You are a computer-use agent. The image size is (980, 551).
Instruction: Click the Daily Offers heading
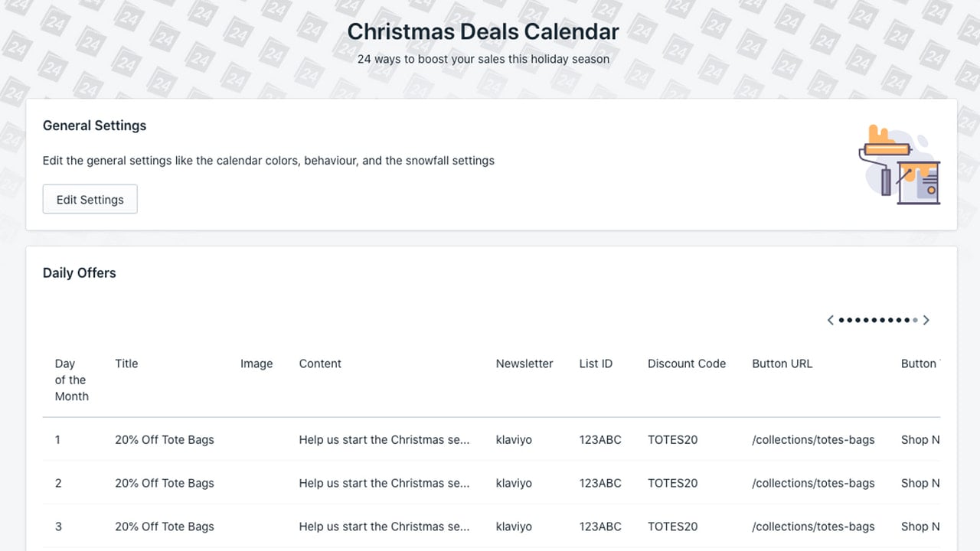click(x=80, y=273)
